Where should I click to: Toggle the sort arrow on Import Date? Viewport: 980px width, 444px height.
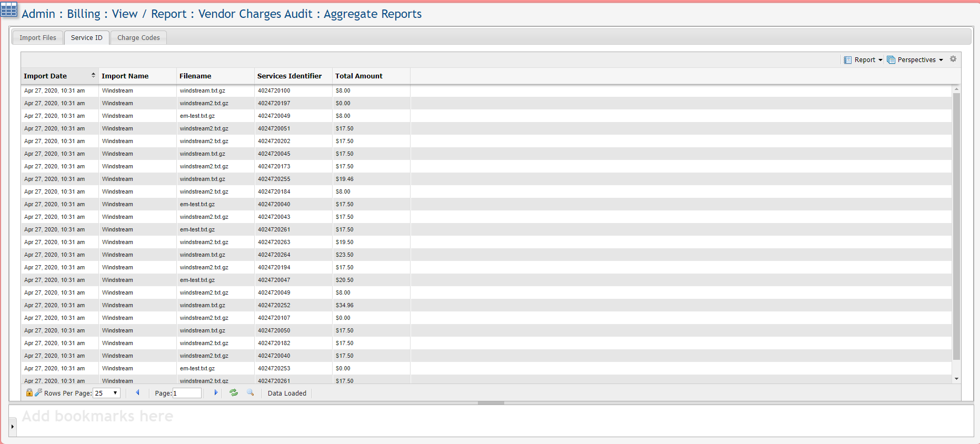click(x=93, y=75)
